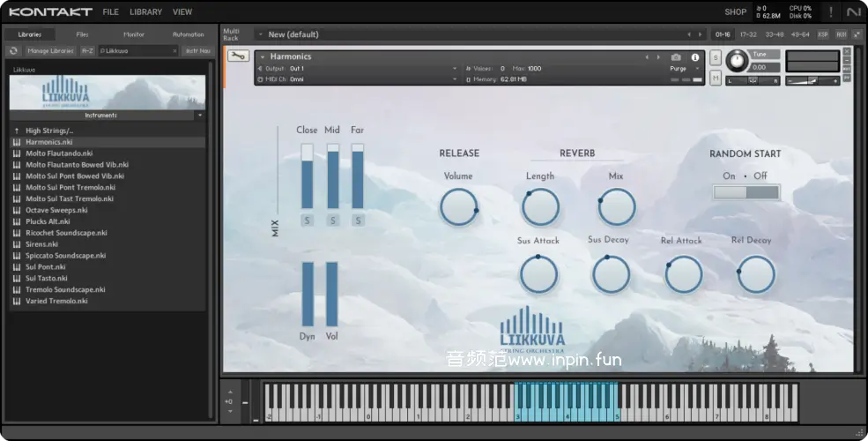Clear the Liikkuva search with X icon
868x441 pixels.
tap(174, 51)
